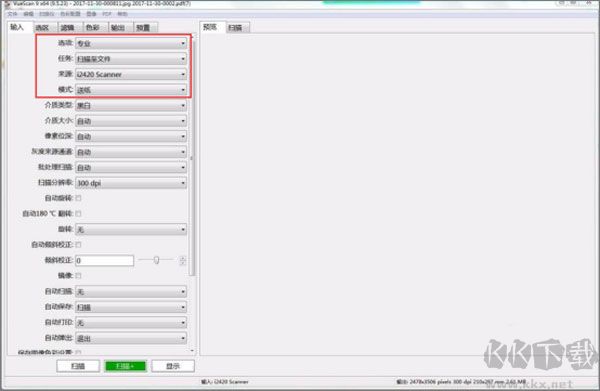Open the Source dropdown showing i2420 Scanner
The height and width of the screenshot is (391, 600).
tap(131, 74)
